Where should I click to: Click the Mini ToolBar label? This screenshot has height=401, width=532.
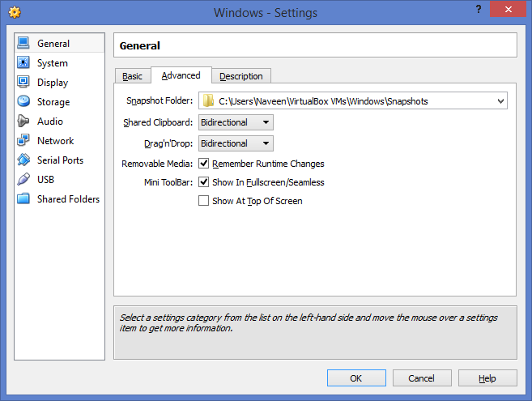168,182
